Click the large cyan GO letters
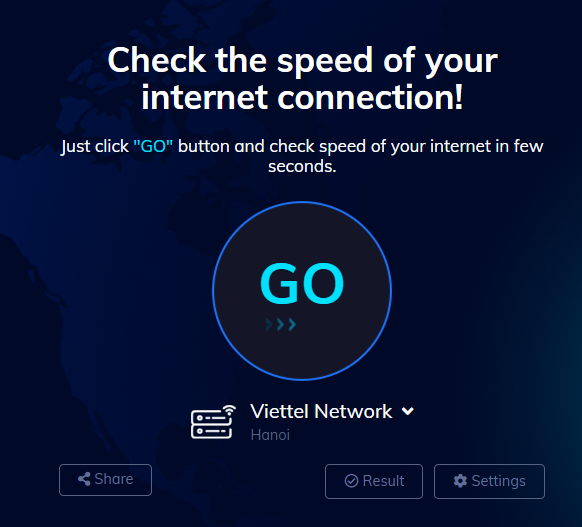Image resolution: width=582 pixels, height=527 pixels. point(302,283)
